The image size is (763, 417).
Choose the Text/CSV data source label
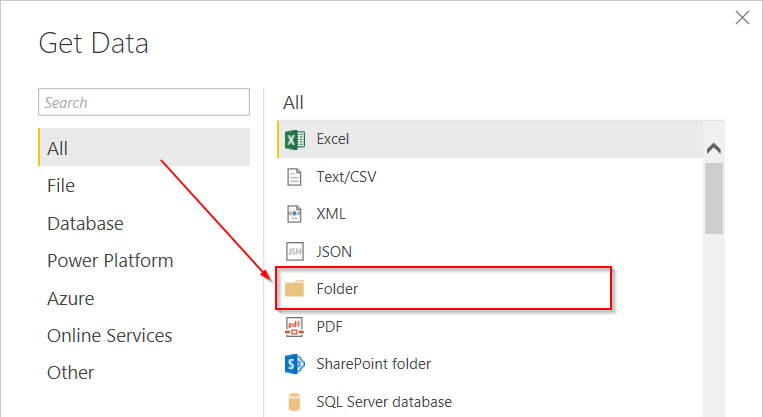pyautogui.click(x=346, y=177)
